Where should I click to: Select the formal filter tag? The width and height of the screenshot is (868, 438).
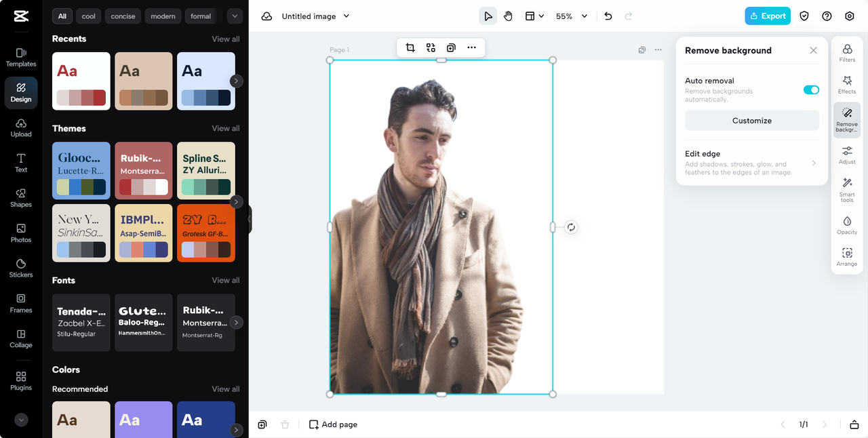201,16
